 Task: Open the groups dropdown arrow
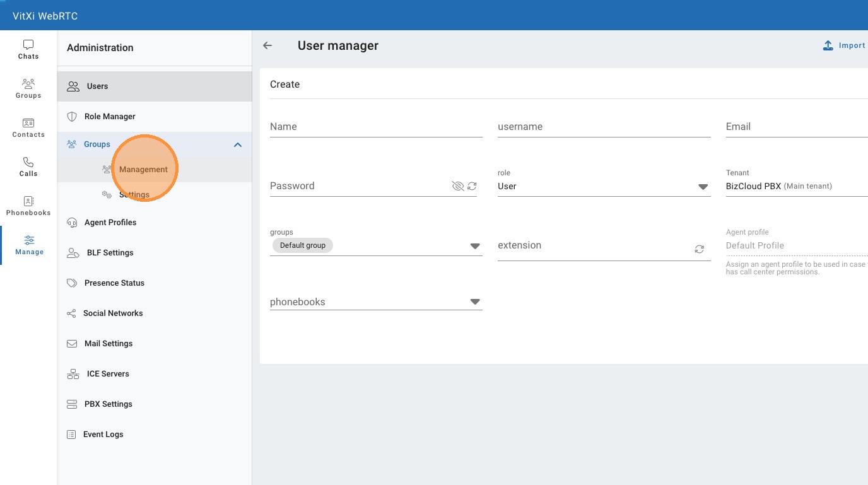coord(475,246)
